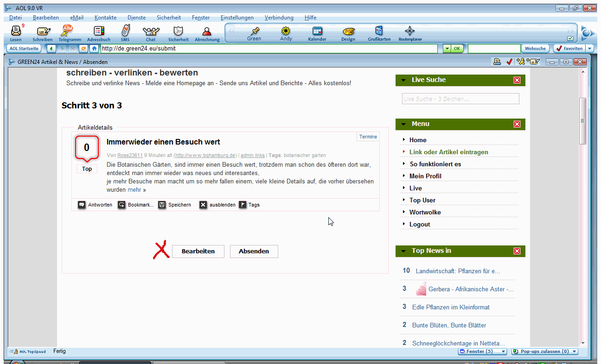Open the Wortwolke menu link
This screenshot has height=364, width=601.
425,212
